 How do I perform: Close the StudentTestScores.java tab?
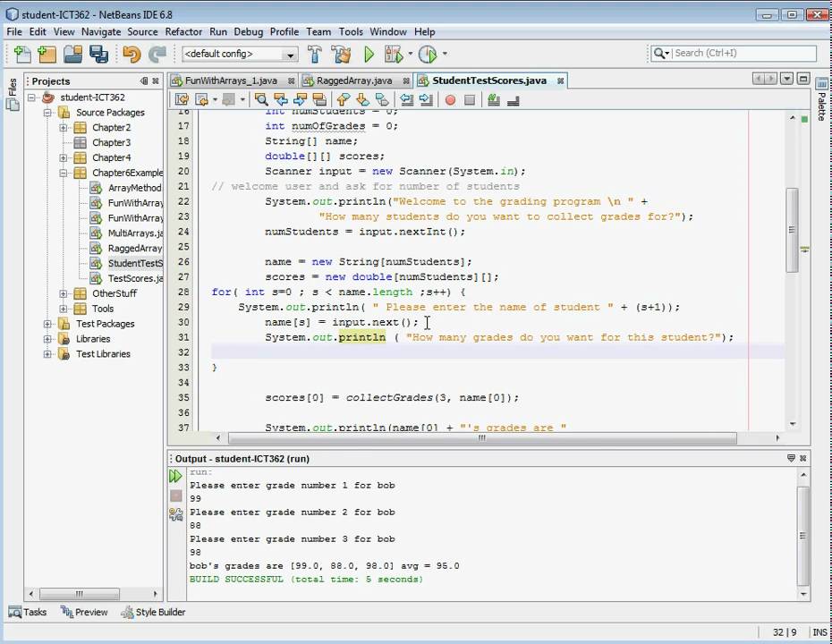[560, 80]
